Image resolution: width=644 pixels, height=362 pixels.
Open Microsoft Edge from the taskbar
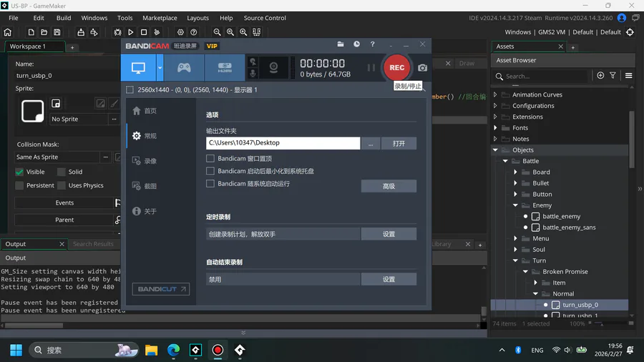coord(173,350)
